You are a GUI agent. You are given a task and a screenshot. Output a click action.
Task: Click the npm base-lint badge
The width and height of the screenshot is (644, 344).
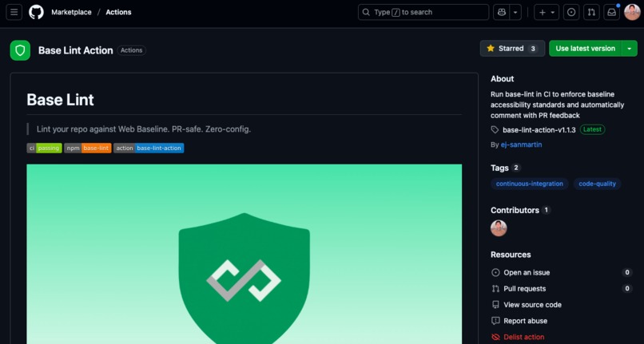click(x=87, y=148)
